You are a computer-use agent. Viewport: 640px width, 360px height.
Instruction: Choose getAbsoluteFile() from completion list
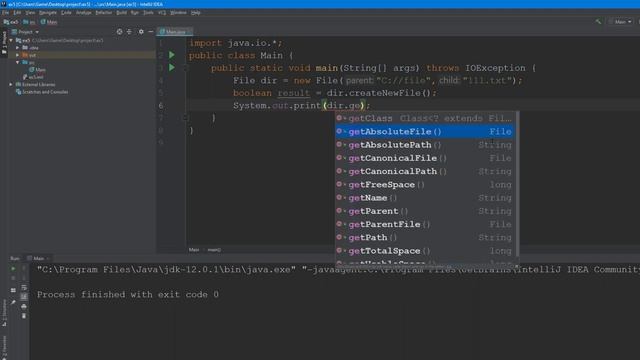[424, 131]
